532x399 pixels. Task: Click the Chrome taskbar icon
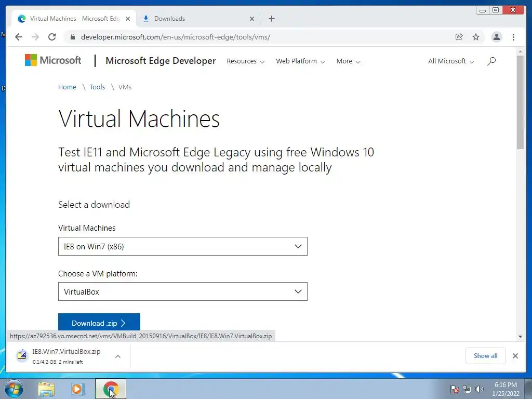111,389
